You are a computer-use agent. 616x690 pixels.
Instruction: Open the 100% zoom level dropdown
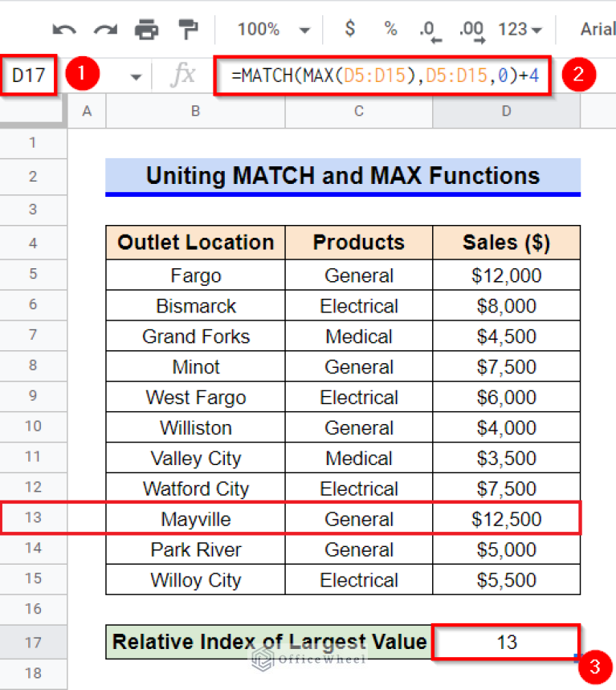point(271,29)
